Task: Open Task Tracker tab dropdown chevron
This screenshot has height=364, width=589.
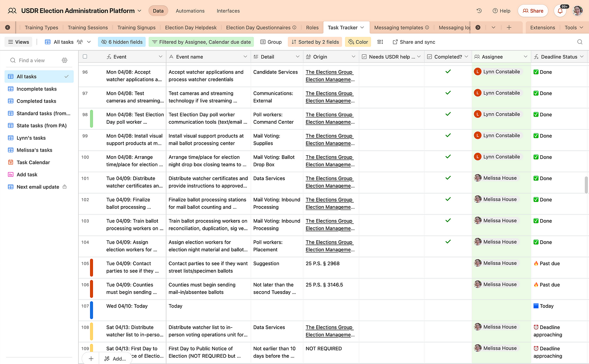Action: click(362, 27)
